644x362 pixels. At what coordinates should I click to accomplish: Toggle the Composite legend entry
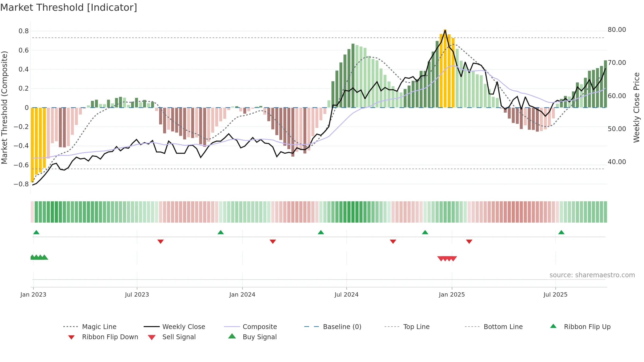pos(250,327)
